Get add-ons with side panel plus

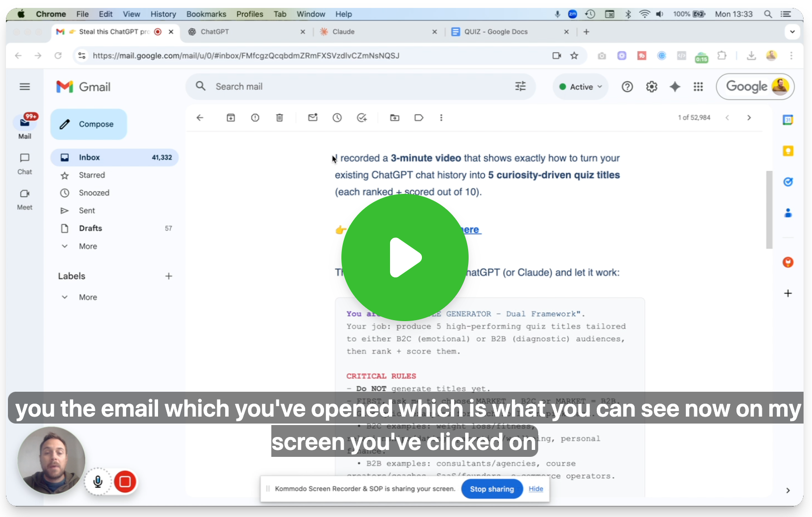click(788, 293)
